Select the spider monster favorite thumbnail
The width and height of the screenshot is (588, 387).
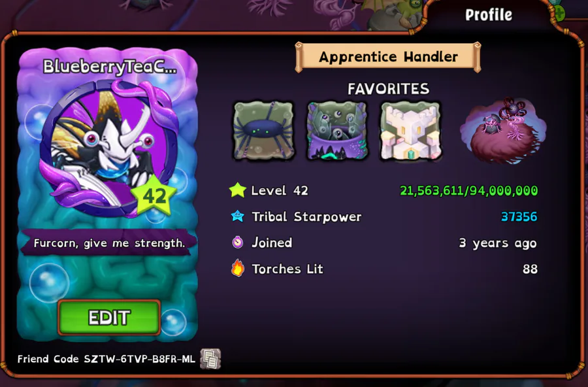[x=264, y=131]
